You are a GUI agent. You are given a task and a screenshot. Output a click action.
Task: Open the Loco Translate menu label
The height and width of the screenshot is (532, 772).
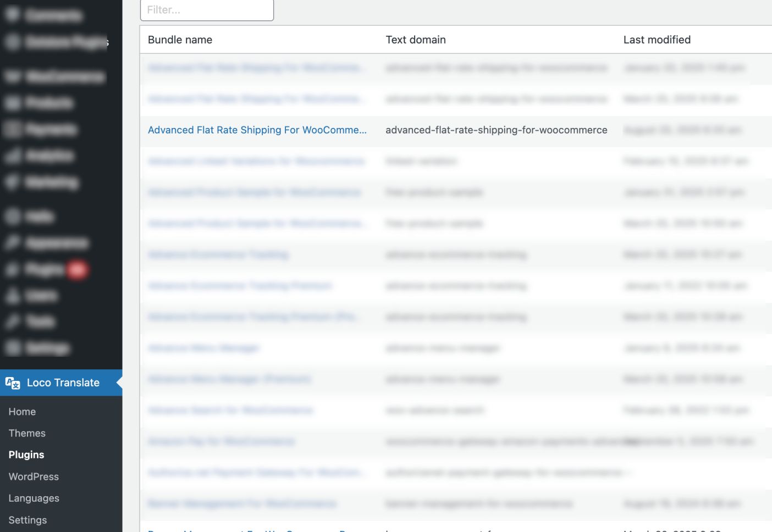click(63, 383)
